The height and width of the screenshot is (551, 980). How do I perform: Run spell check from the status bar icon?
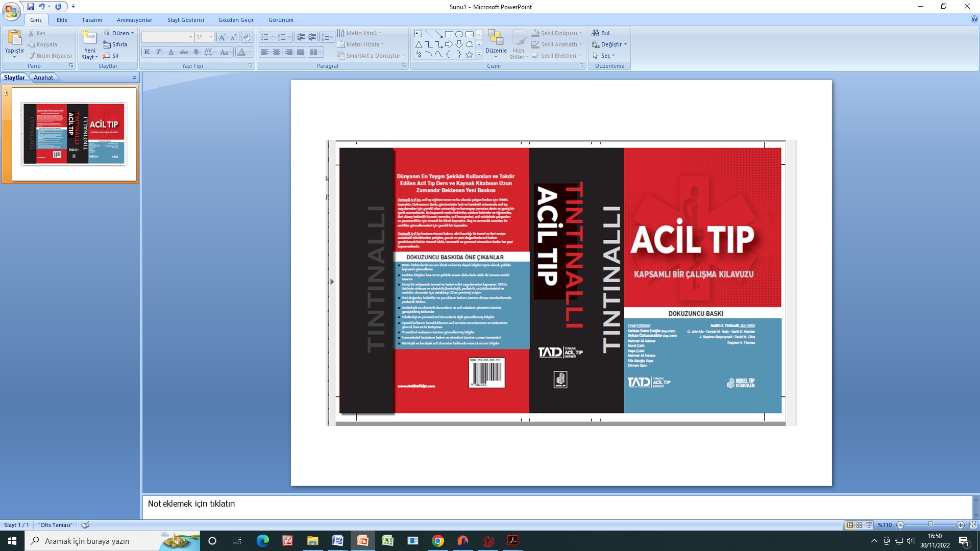[x=85, y=525]
